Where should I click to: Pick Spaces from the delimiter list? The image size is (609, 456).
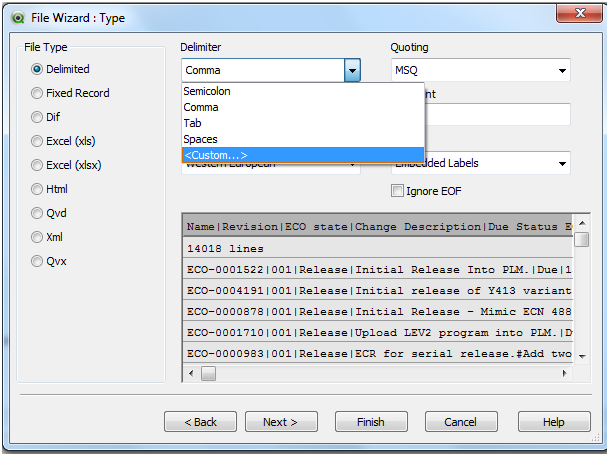coord(200,139)
